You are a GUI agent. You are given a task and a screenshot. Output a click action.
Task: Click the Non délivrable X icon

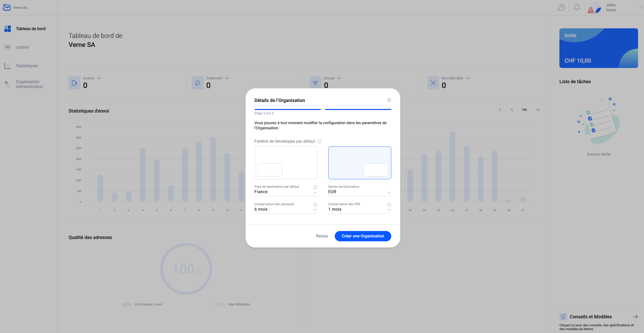(x=433, y=83)
